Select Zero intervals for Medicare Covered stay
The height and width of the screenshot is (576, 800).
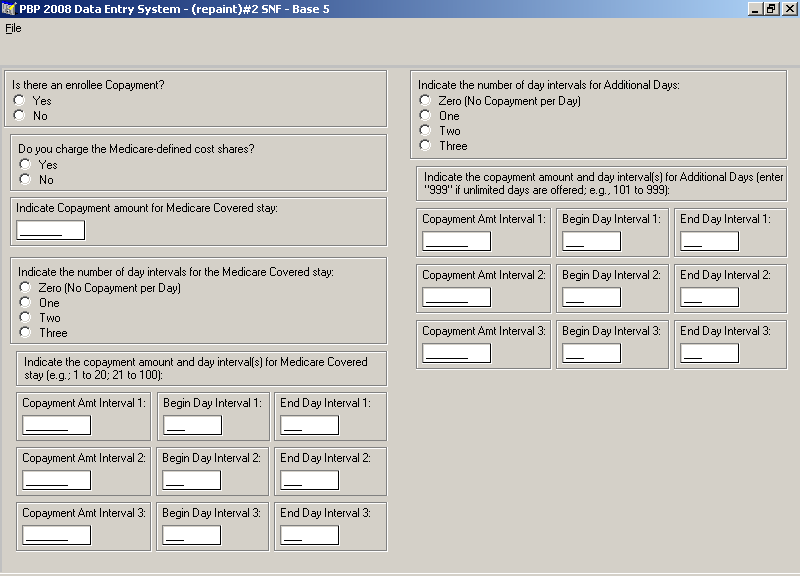(25, 287)
